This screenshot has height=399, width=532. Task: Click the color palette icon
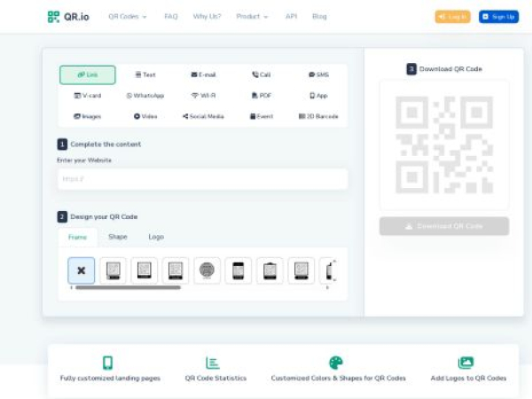[x=336, y=363]
